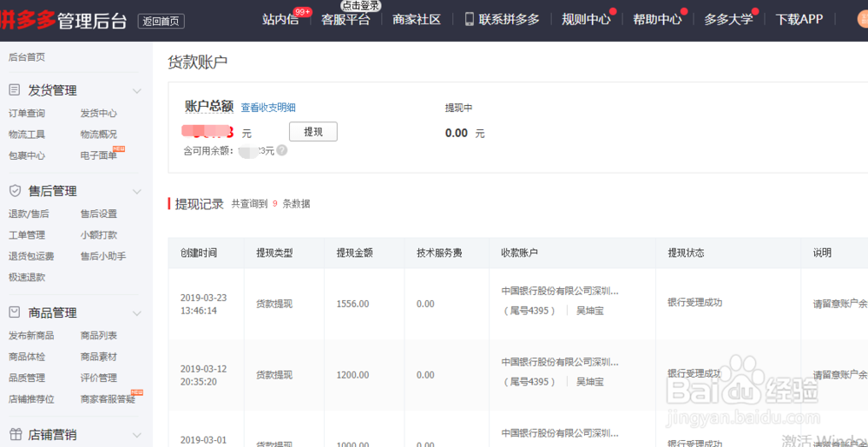
Task: Open 物流概况 in sidebar
Action: (99, 135)
